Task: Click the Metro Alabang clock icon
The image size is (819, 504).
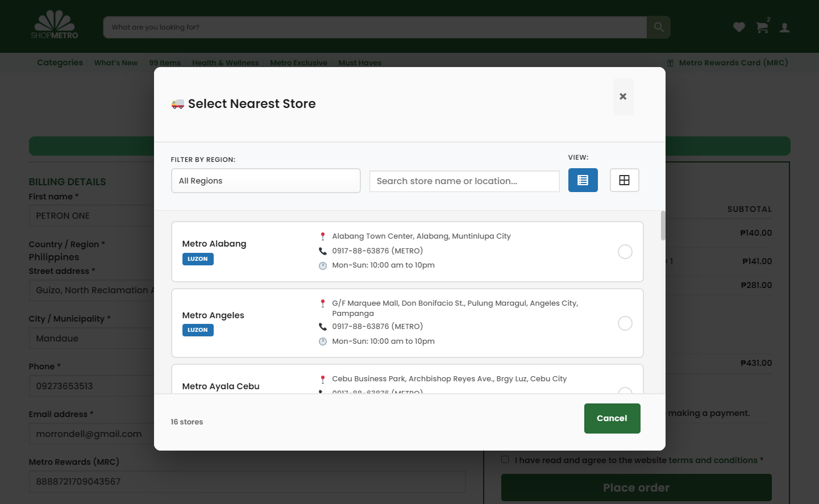Action: tap(323, 266)
